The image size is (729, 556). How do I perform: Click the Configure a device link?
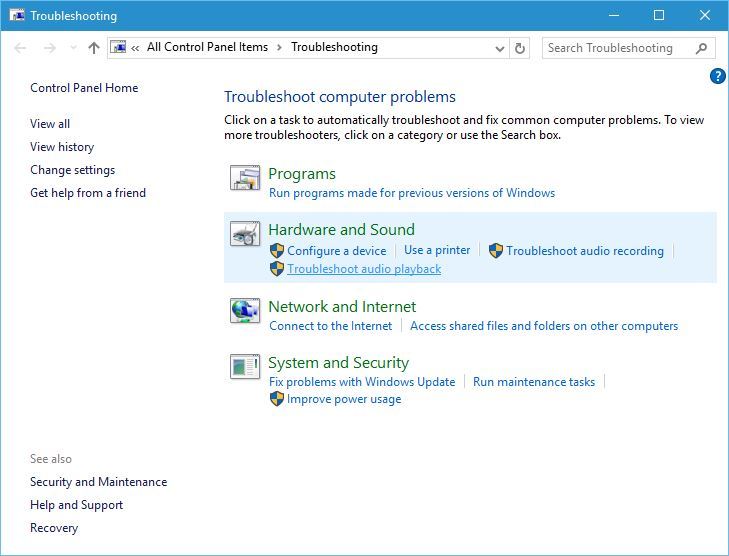point(337,251)
